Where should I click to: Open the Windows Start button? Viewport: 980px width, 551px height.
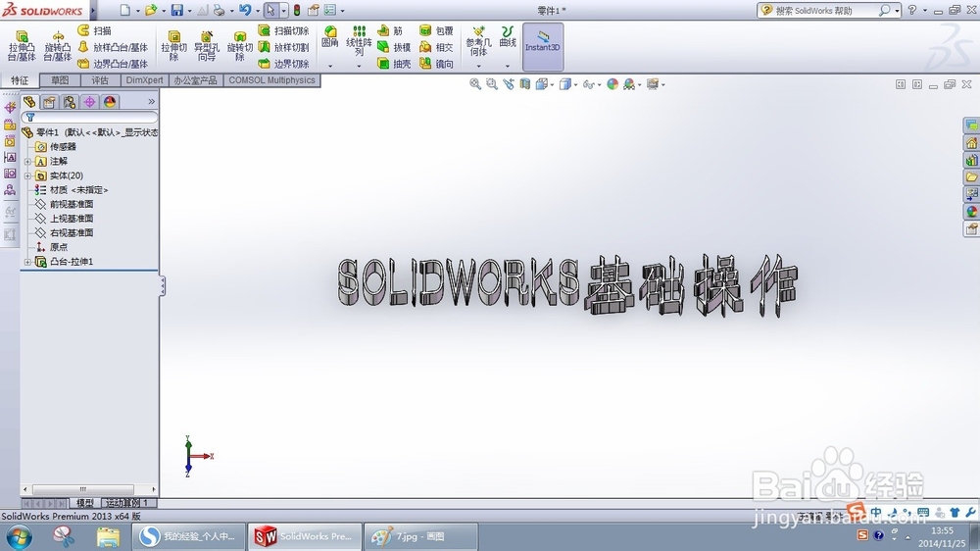tap(20, 536)
